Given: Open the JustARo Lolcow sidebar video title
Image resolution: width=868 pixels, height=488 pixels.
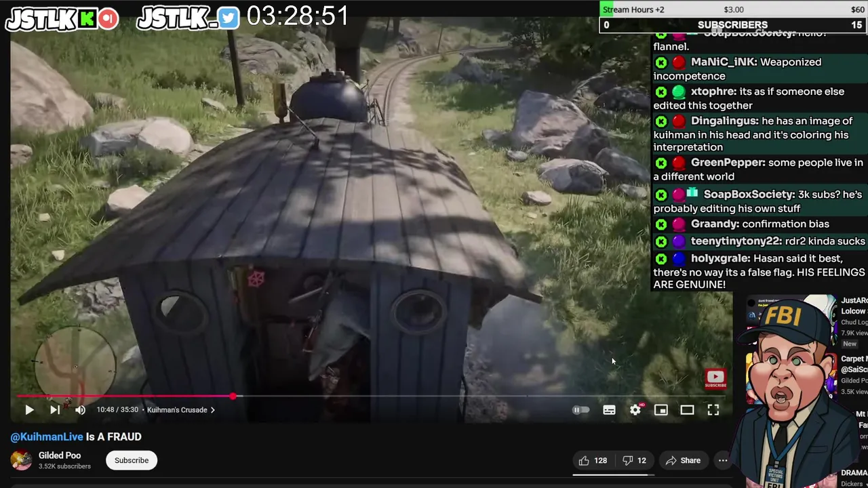Looking at the screenshot, I should 854,306.
